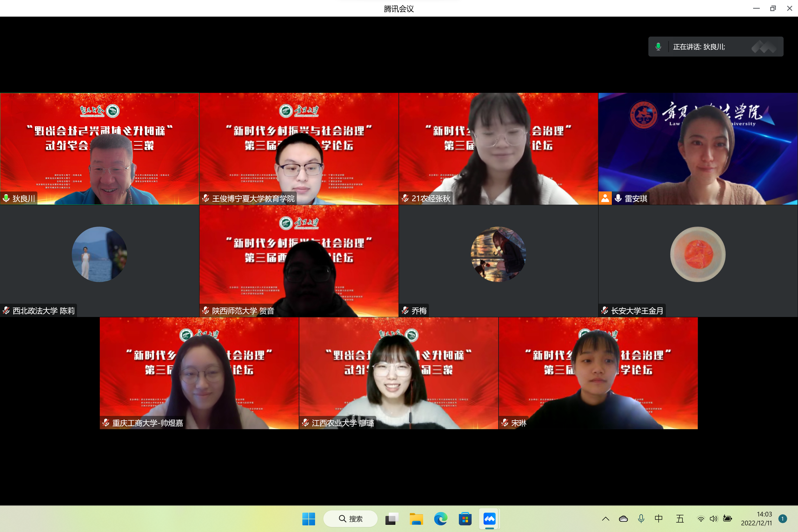
Task: Open Tencent Meeting icon in taskbar
Action: click(x=489, y=519)
